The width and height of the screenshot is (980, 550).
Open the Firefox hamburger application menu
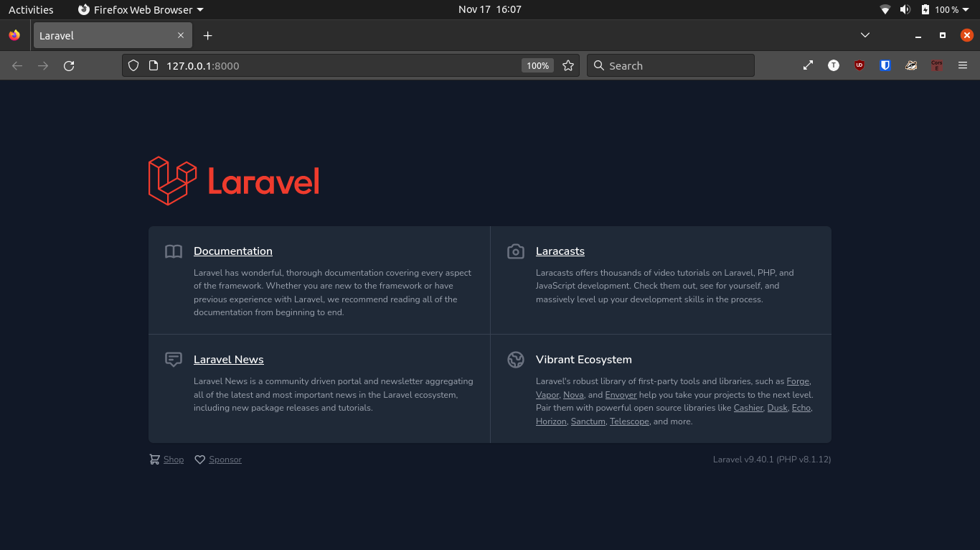(963, 65)
